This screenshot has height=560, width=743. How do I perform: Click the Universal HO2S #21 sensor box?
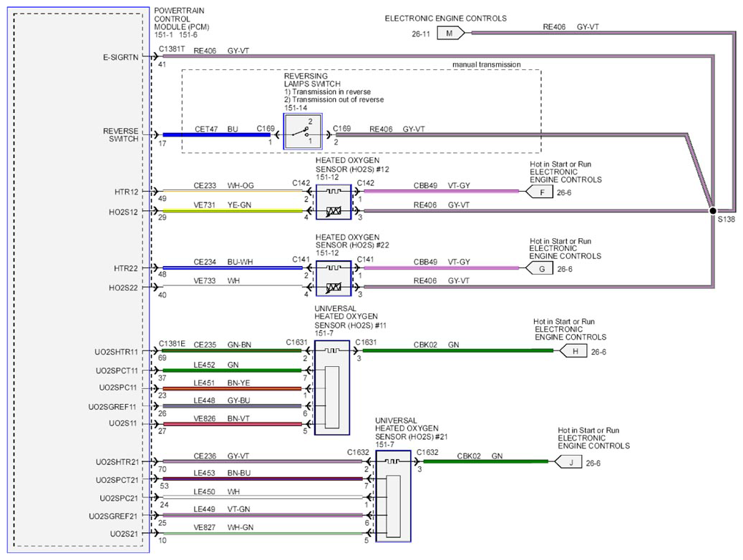[393, 496]
